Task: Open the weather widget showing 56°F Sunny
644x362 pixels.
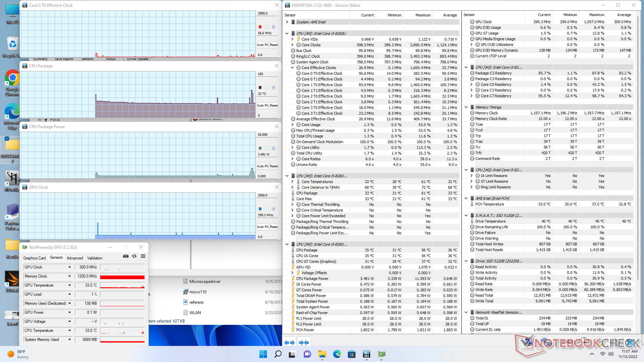Action: pos(18,354)
